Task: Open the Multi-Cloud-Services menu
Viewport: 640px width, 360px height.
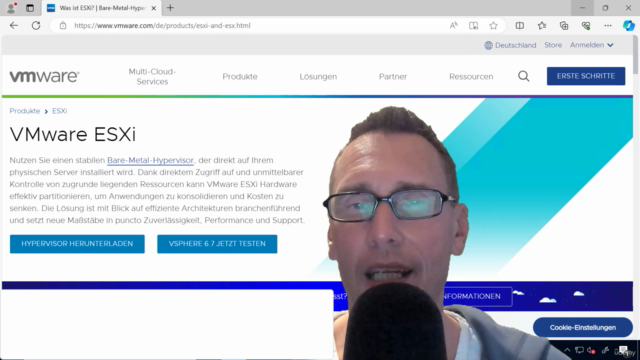Action: tap(152, 76)
